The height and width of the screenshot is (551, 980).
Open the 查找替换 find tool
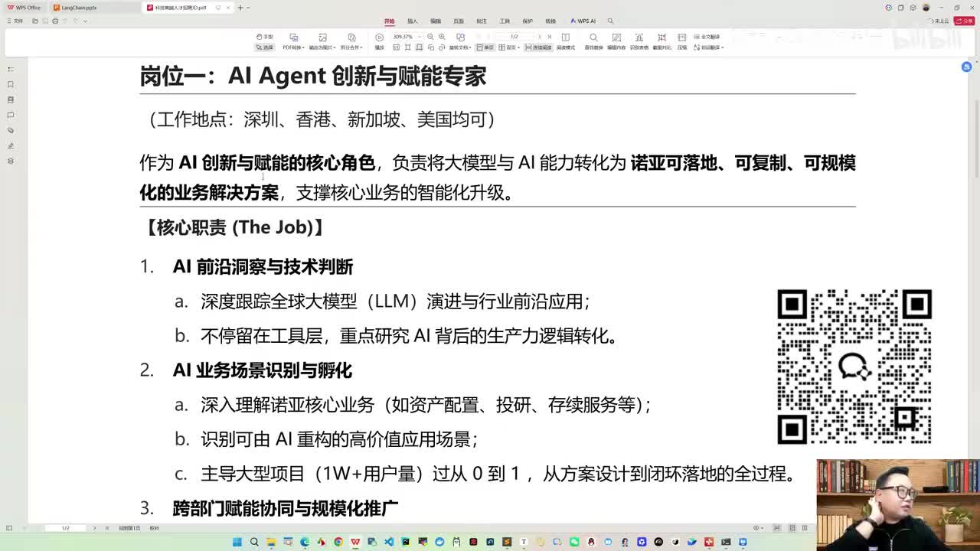click(593, 41)
